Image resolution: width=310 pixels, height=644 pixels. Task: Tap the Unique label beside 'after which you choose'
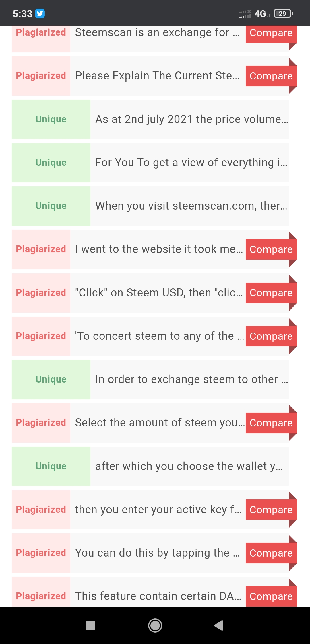coord(51,466)
